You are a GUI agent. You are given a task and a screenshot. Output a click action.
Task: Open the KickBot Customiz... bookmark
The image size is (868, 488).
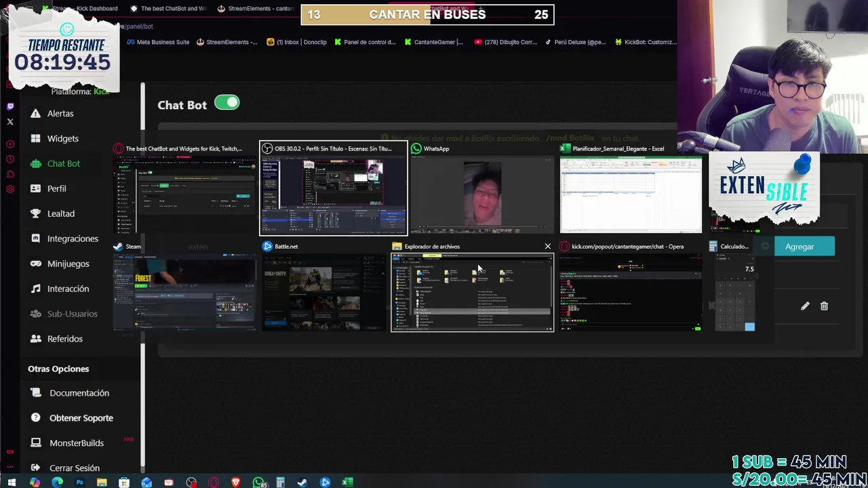point(646,42)
